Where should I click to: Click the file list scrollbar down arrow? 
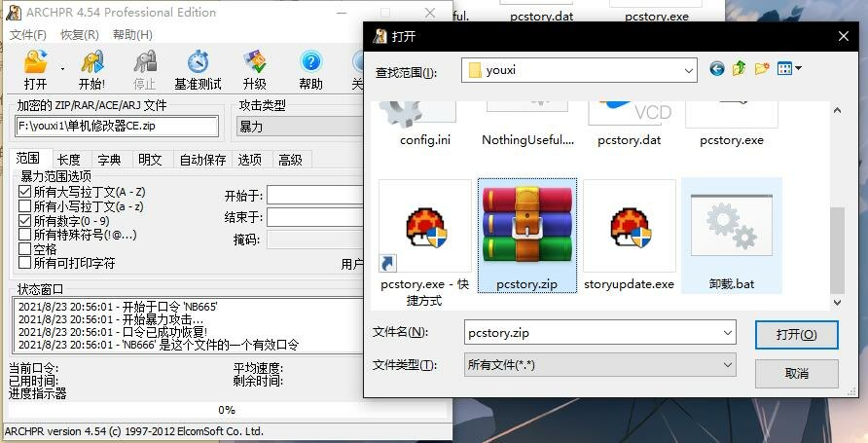click(x=838, y=303)
